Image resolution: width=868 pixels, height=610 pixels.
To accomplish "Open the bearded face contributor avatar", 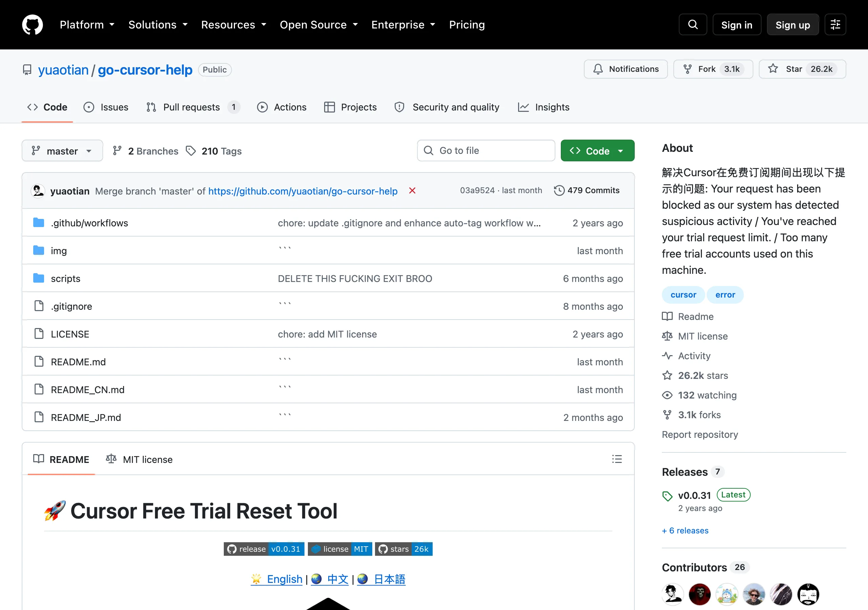I will 808,594.
